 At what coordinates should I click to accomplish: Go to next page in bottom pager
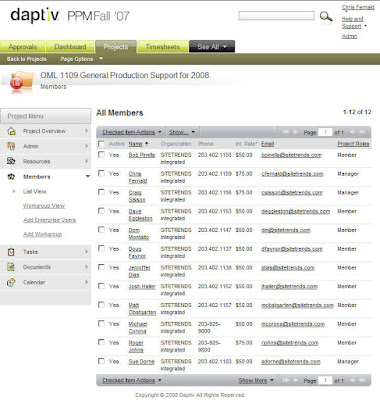[x=353, y=380]
